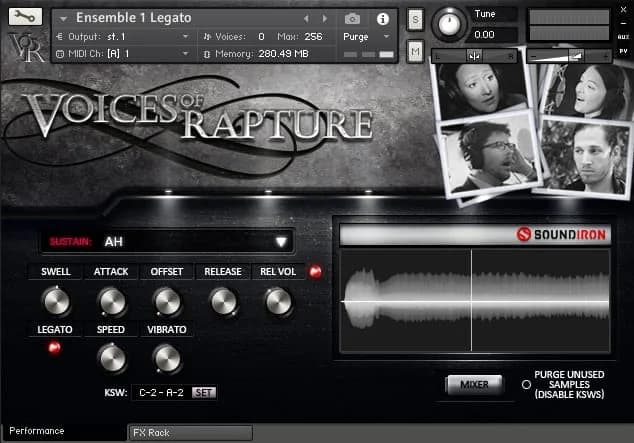
Task: Switch to the FX Rack tab
Action: tap(190, 432)
